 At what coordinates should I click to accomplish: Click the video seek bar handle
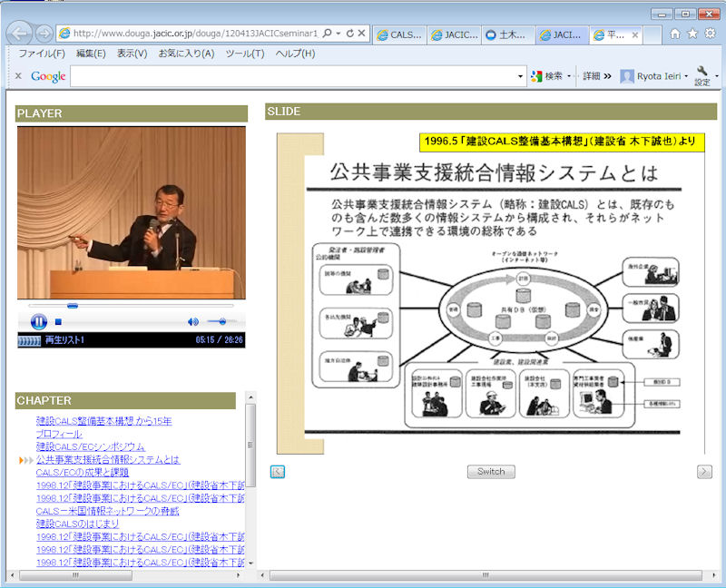click(x=73, y=306)
